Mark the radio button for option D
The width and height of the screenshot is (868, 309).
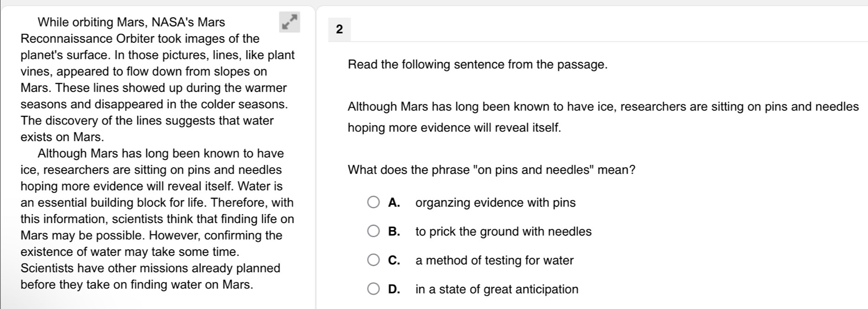373,289
